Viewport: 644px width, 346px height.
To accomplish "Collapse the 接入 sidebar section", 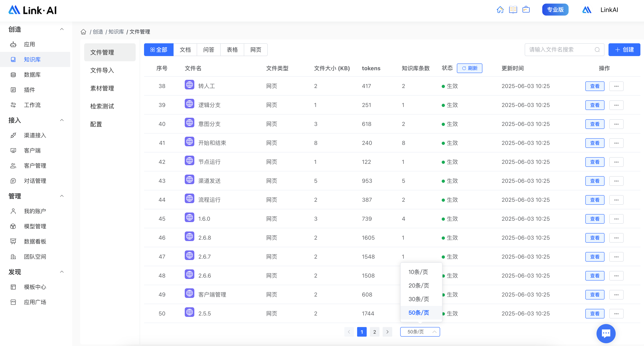I will click(62, 120).
